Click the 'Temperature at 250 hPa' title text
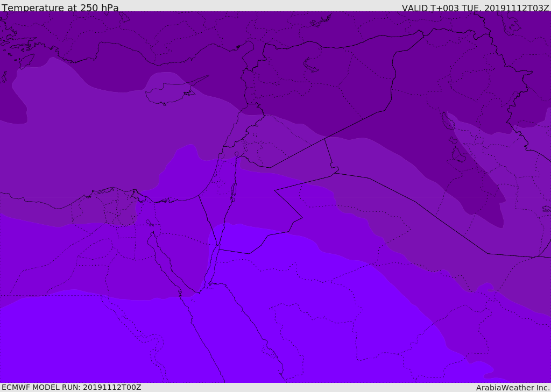This screenshot has width=551, height=392. (x=60, y=8)
